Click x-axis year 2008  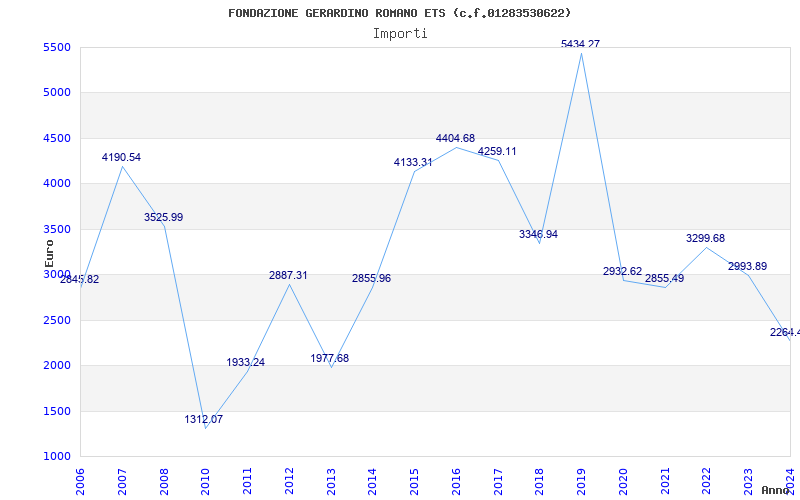(163, 481)
